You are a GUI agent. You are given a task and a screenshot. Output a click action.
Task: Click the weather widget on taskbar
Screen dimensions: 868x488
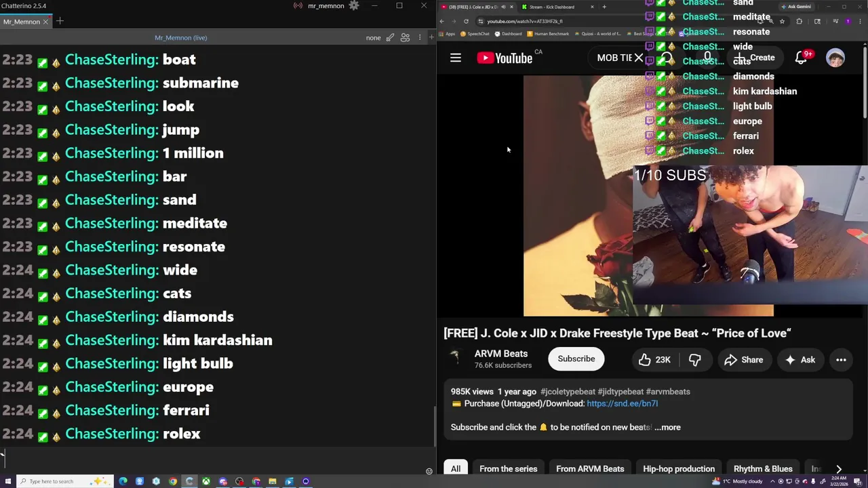737,481
